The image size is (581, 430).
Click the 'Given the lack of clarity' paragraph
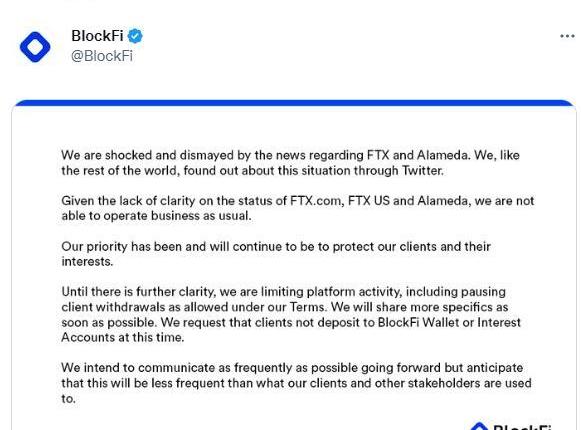coord(298,208)
